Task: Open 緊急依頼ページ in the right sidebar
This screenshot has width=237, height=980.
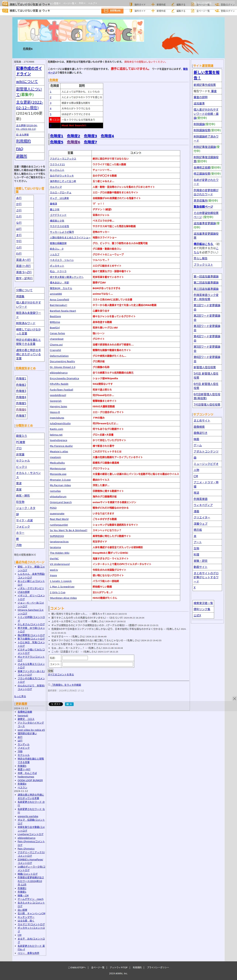Action: tap(203, 207)
